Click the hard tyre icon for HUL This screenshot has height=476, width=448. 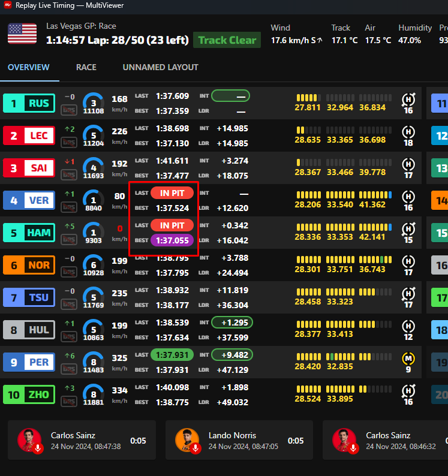point(408,326)
